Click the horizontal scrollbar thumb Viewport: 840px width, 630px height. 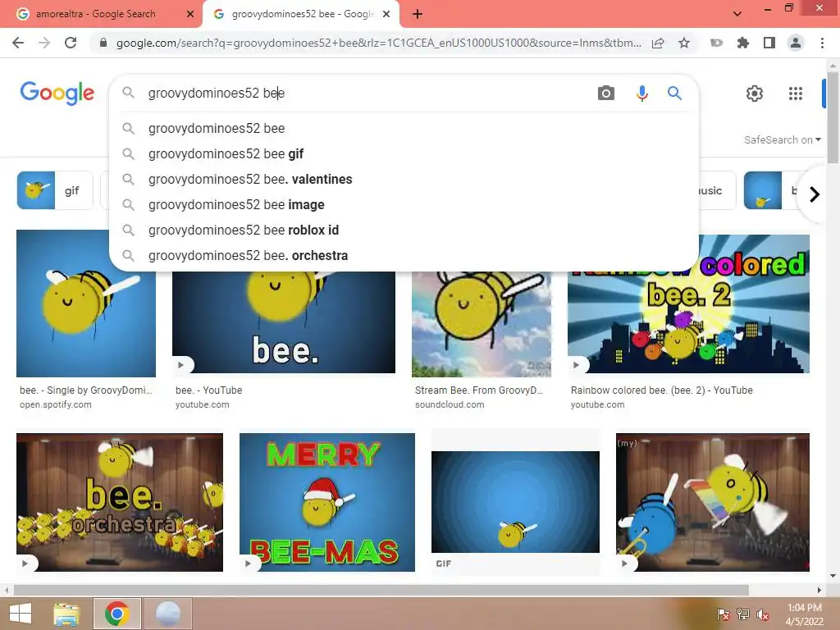tap(381, 590)
